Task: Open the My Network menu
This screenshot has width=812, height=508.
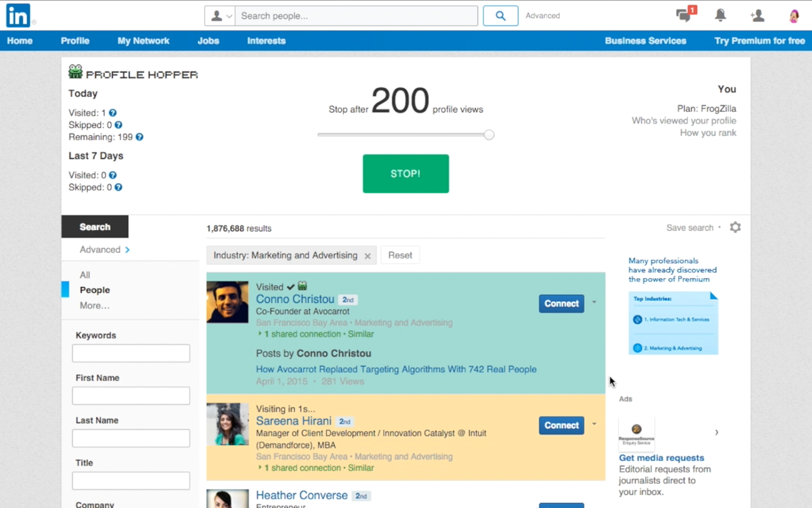Action: [x=143, y=41]
